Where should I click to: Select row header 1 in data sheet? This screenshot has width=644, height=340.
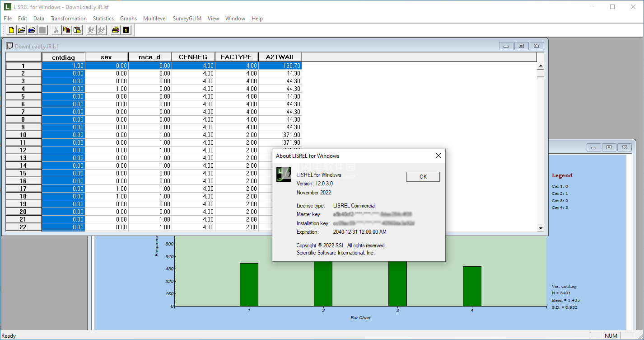[x=23, y=66]
